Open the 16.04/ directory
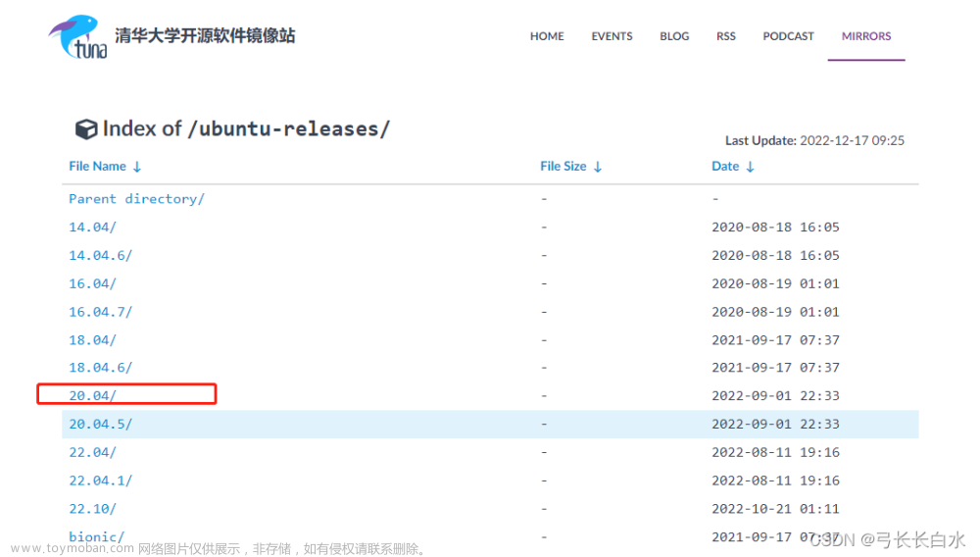980x557 pixels. click(92, 283)
